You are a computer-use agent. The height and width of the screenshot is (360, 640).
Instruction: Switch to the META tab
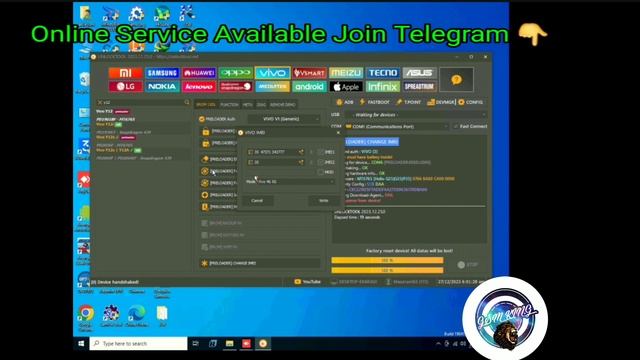click(248, 105)
